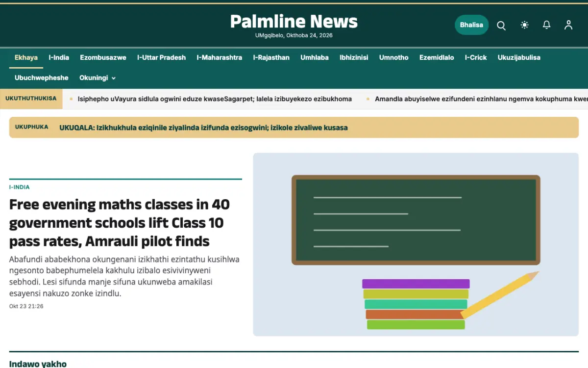Open the search icon in header

pyautogui.click(x=501, y=25)
